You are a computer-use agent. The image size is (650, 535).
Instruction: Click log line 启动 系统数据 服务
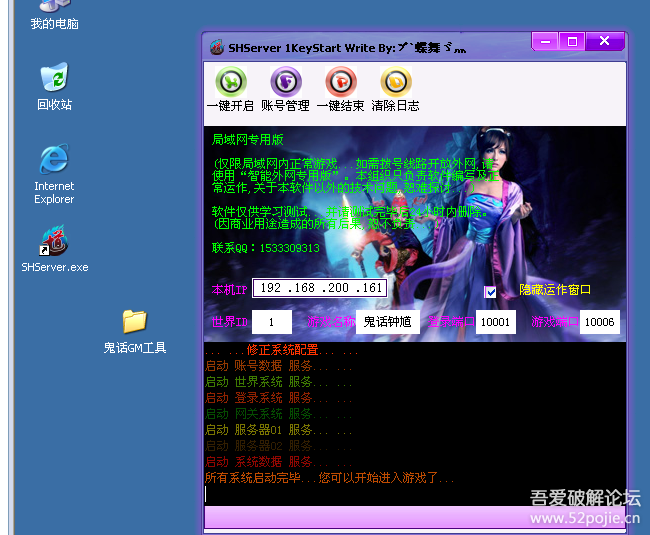point(278,462)
